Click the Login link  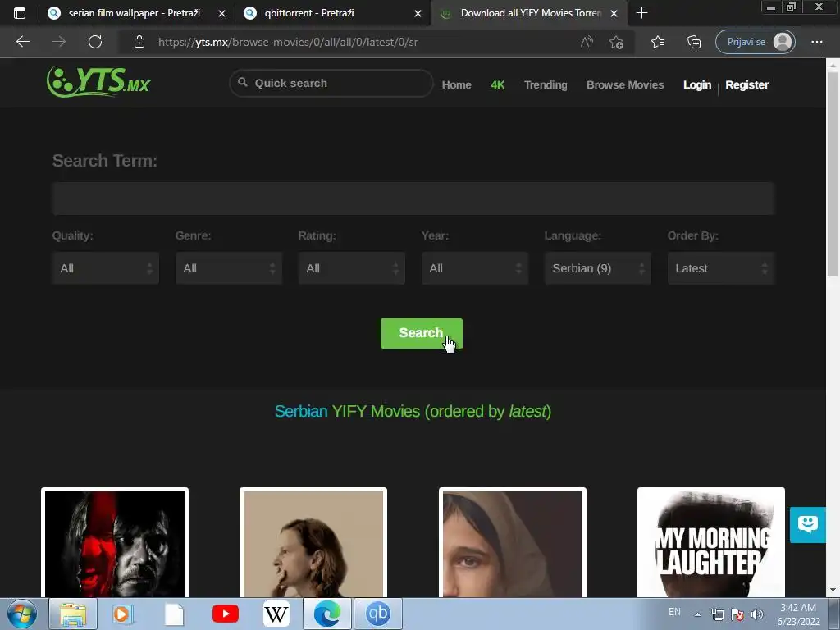pos(697,84)
